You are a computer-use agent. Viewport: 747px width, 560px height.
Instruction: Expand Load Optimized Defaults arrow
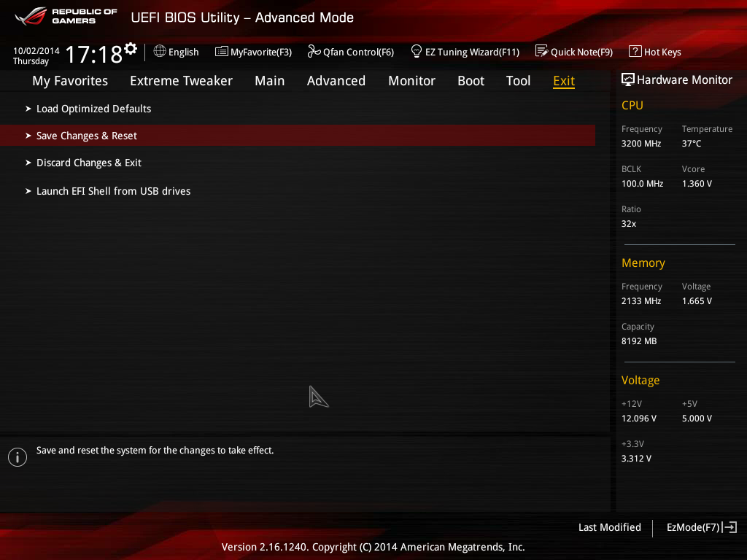(x=28, y=109)
